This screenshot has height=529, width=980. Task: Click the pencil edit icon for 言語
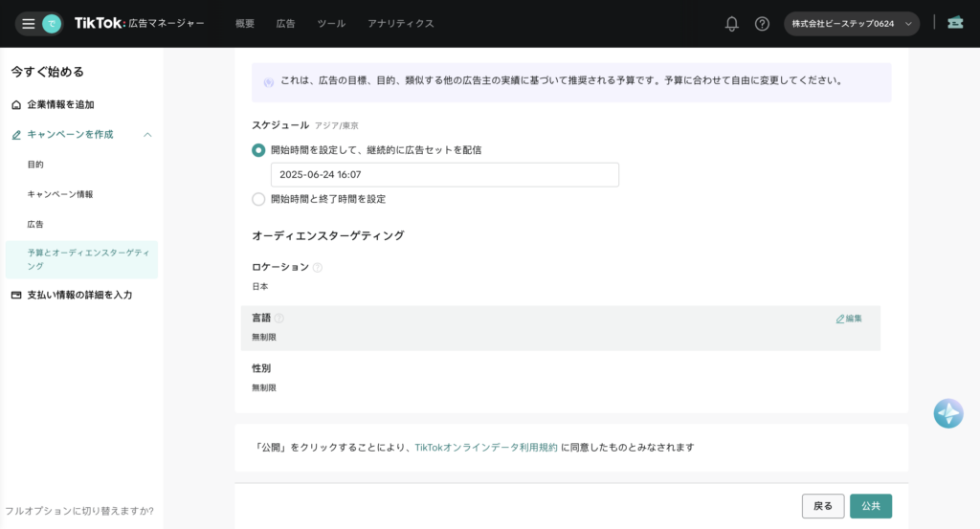(840, 319)
